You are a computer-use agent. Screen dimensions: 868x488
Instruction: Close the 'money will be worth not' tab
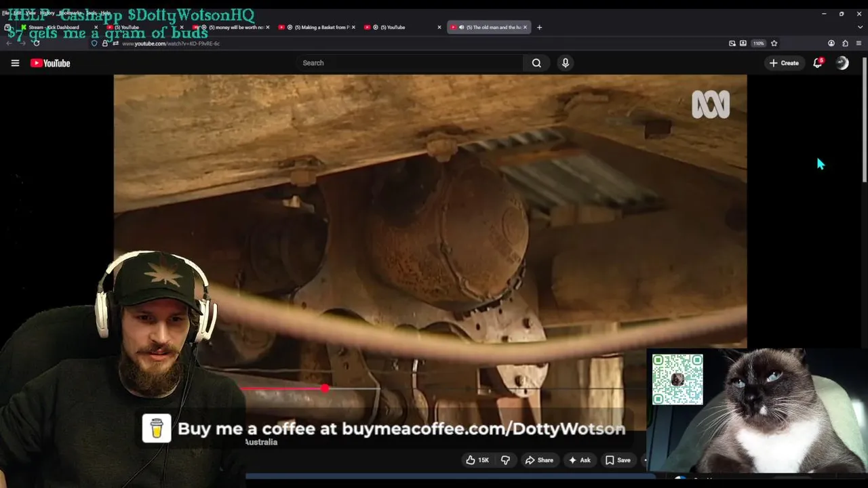pyautogui.click(x=268, y=27)
